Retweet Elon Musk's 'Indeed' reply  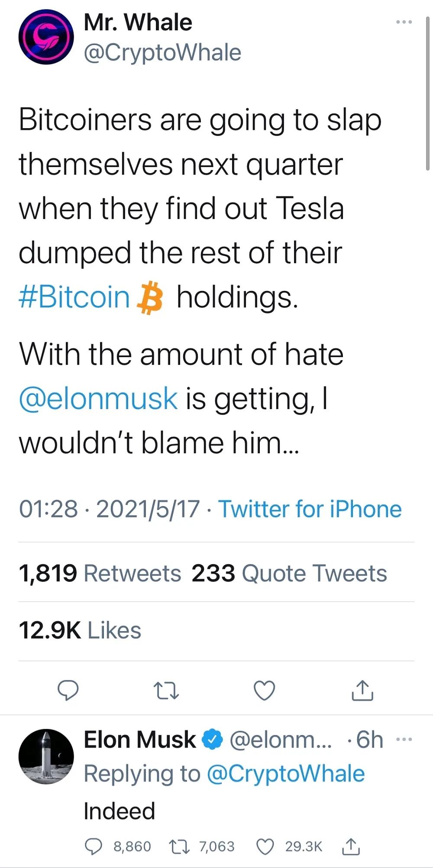coord(179,846)
